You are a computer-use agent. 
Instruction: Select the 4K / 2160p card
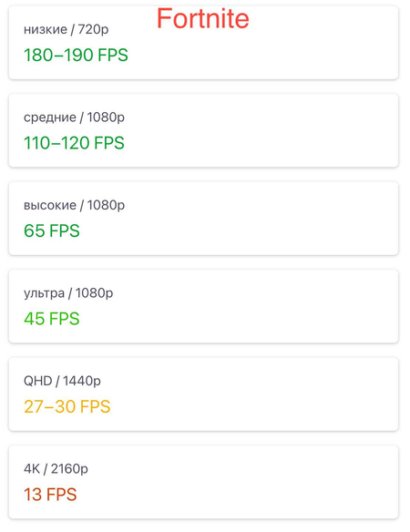click(203, 482)
